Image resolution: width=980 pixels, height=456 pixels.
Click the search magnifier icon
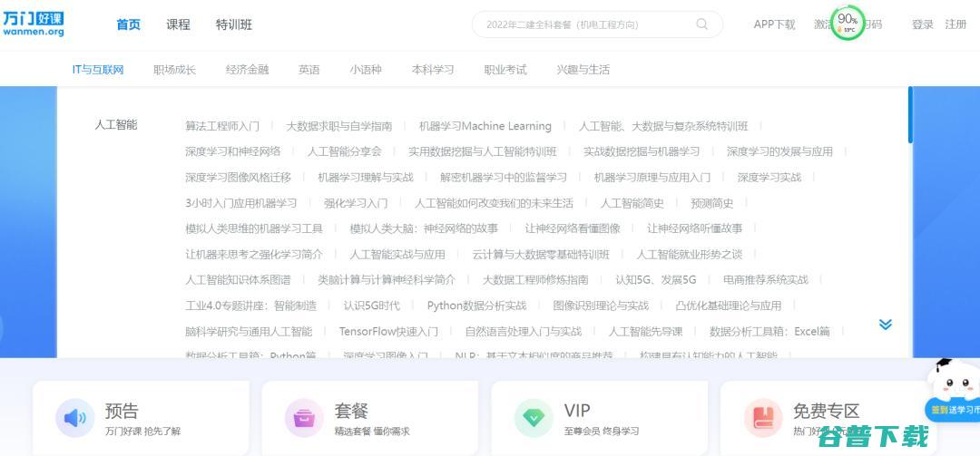(701, 24)
